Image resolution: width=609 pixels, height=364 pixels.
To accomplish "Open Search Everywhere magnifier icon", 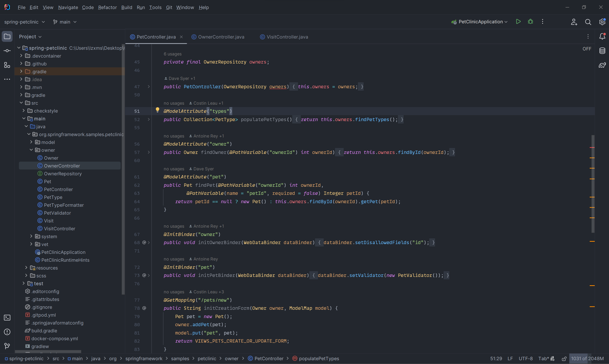I will tap(588, 22).
